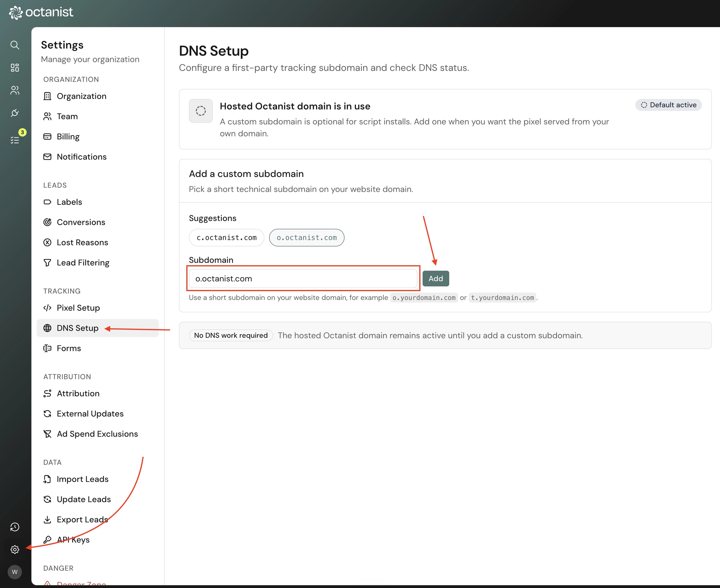
Task: Open Conversions settings
Action: [x=98, y=222]
